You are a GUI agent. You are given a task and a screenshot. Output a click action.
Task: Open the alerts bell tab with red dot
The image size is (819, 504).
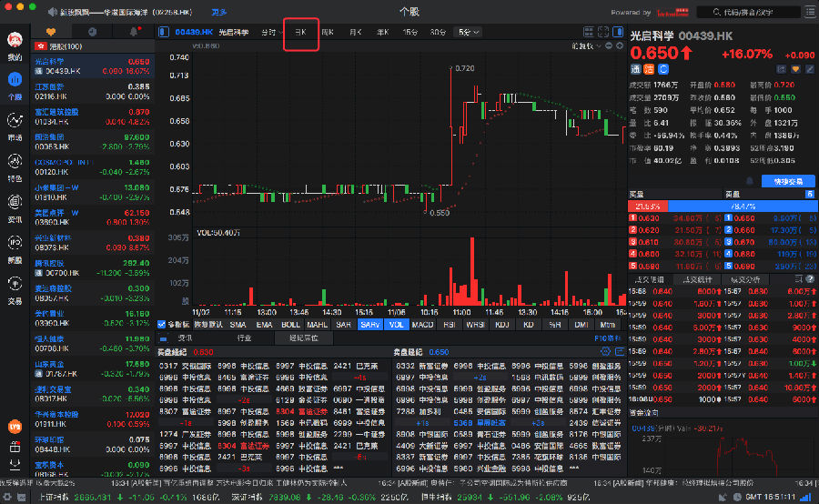[135, 32]
